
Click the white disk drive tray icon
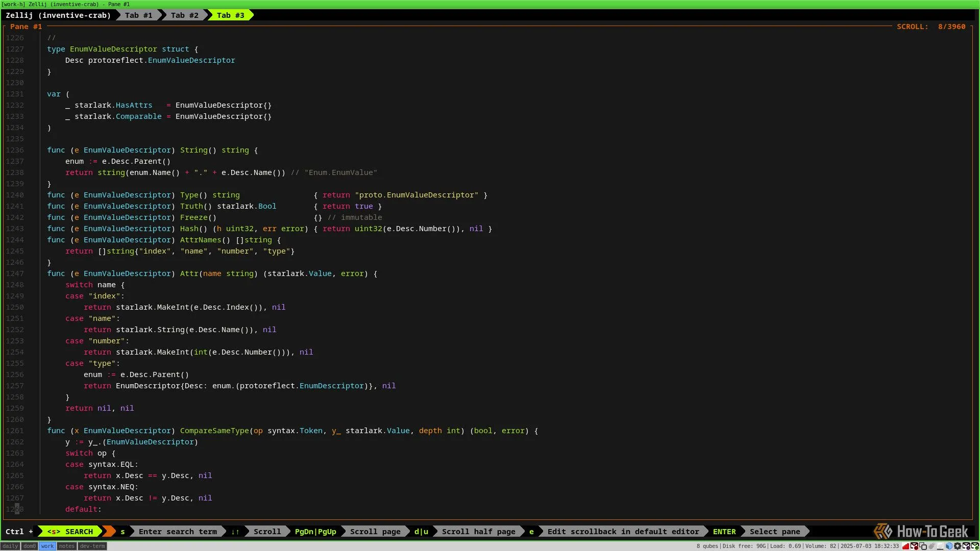click(940, 546)
